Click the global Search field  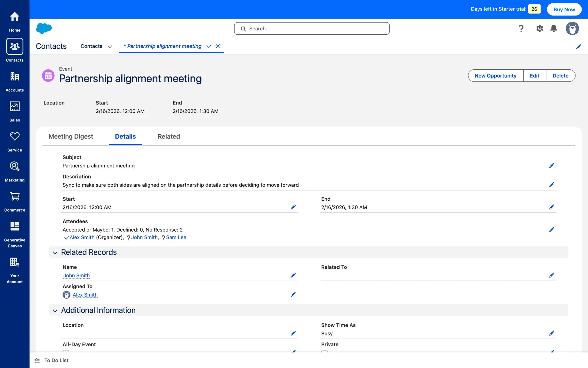[312, 29]
